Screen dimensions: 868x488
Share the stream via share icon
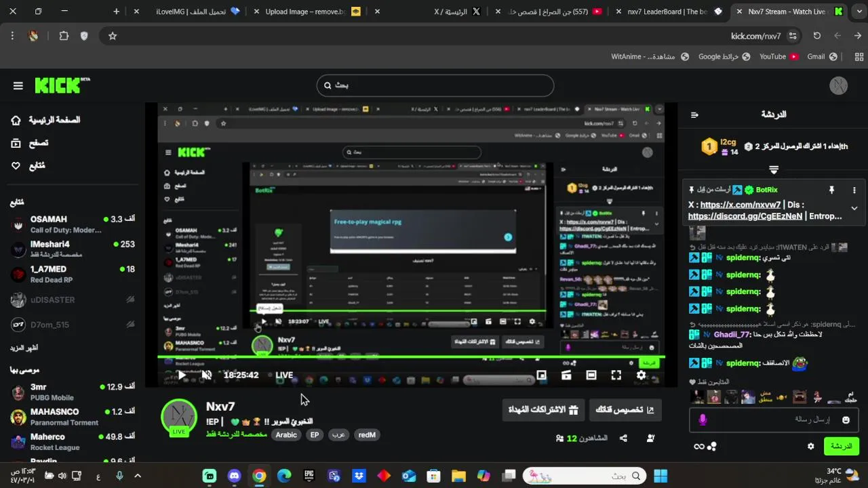tap(623, 439)
